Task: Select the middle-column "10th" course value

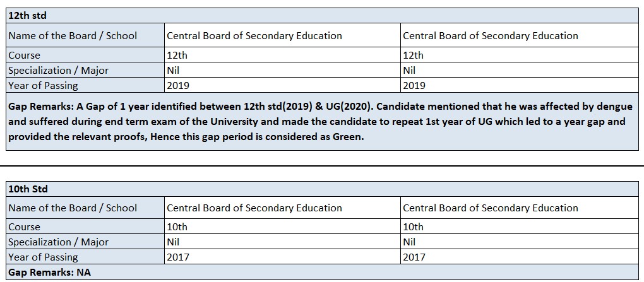Action: coord(177,227)
